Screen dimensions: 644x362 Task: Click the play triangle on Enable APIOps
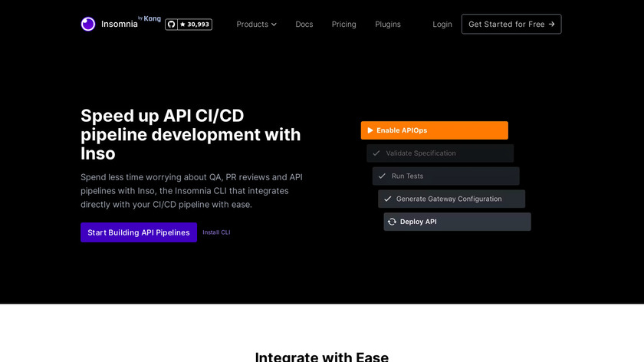pos(370,130)
